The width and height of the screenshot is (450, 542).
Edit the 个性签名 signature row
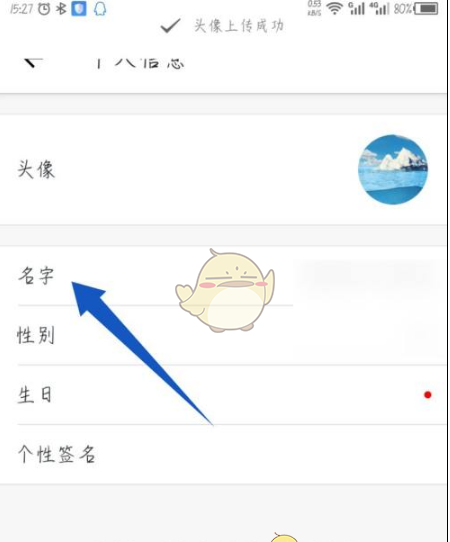tap(223, 454)
